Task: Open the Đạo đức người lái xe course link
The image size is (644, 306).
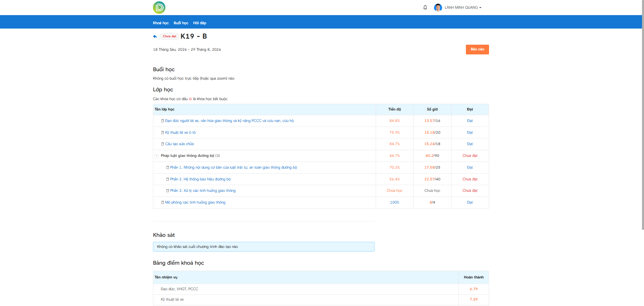Action: click(229, 121)
